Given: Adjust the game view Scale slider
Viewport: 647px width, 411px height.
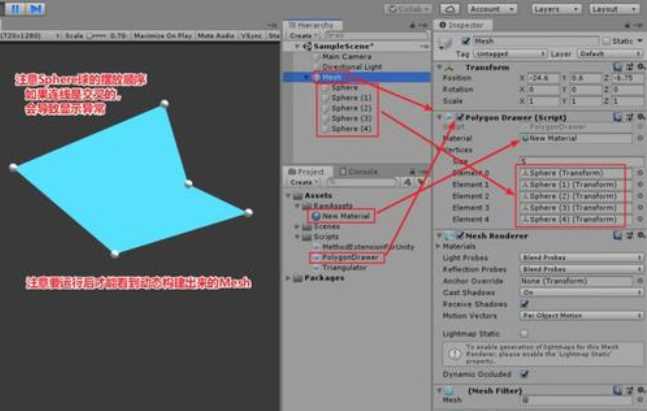Looking at the screenshot, I should (96, 34).
